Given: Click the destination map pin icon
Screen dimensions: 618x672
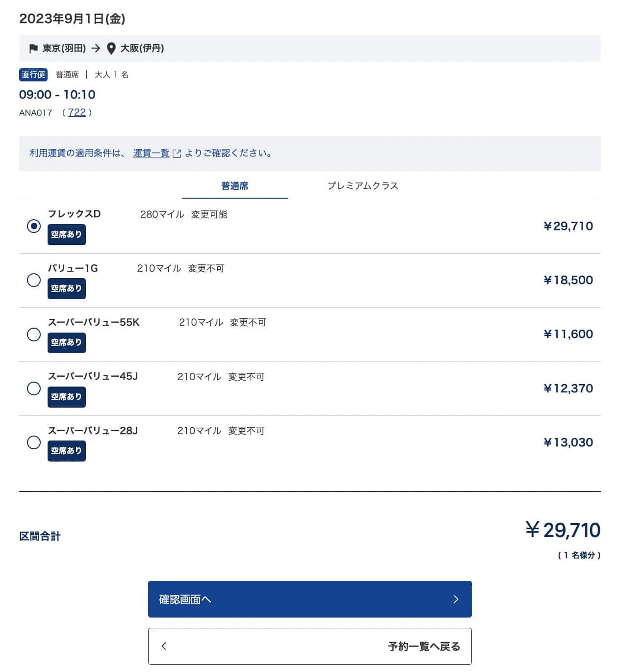Looking at the screenshot, I should tap(111, 48).
